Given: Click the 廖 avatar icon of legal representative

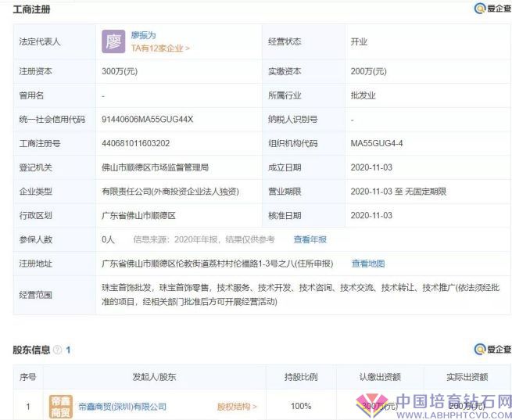Looking at the screenshot, I should pos(113,41).
